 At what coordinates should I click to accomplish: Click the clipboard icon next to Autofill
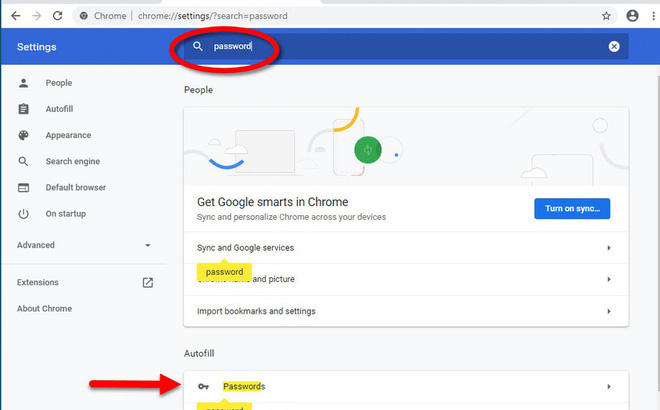click(x=24, y=109)
